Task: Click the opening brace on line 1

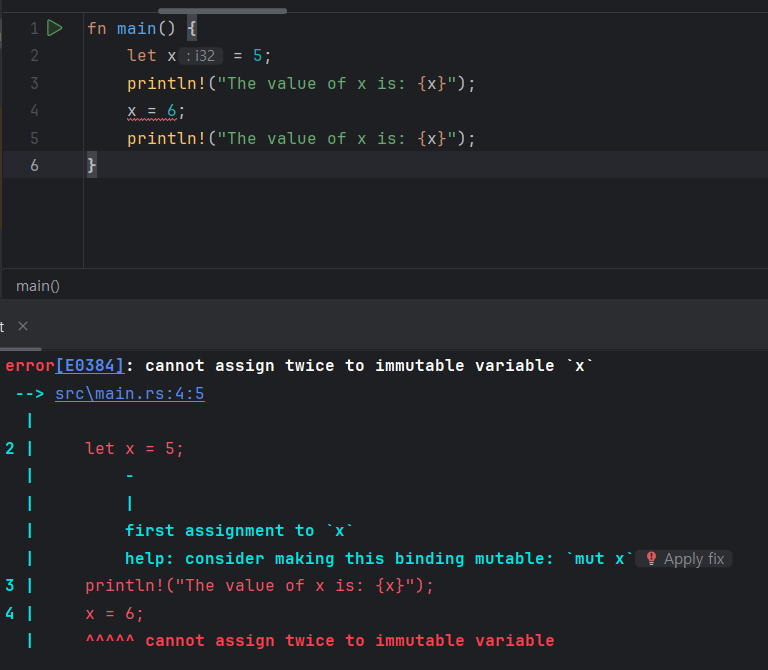Action: coord(192,28)
